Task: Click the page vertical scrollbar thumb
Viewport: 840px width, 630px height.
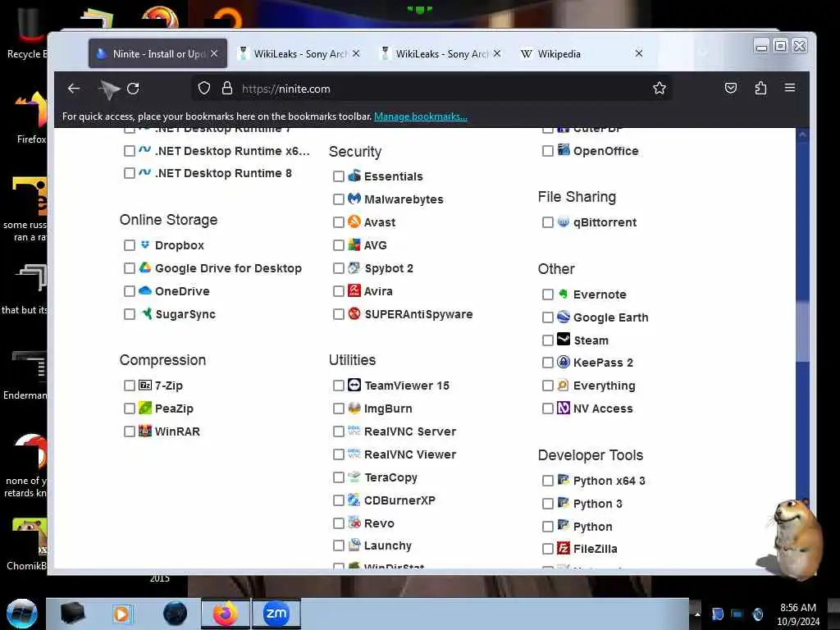Action: [802, 332]
